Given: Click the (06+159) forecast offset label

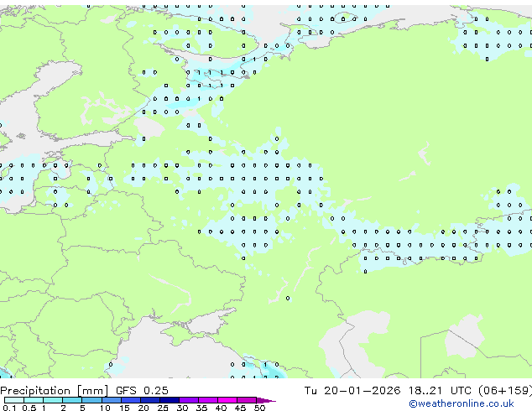Looking at the screenshot, I should pyautogui.click(x=505, y=391).
